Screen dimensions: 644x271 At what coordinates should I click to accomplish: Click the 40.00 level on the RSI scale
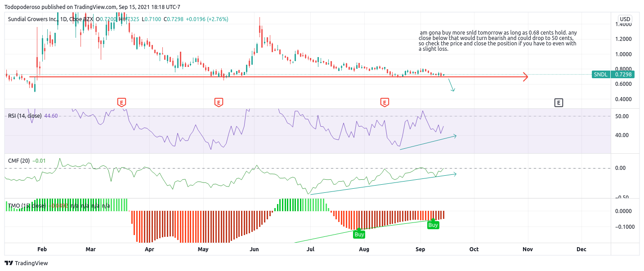pos(621,135)
